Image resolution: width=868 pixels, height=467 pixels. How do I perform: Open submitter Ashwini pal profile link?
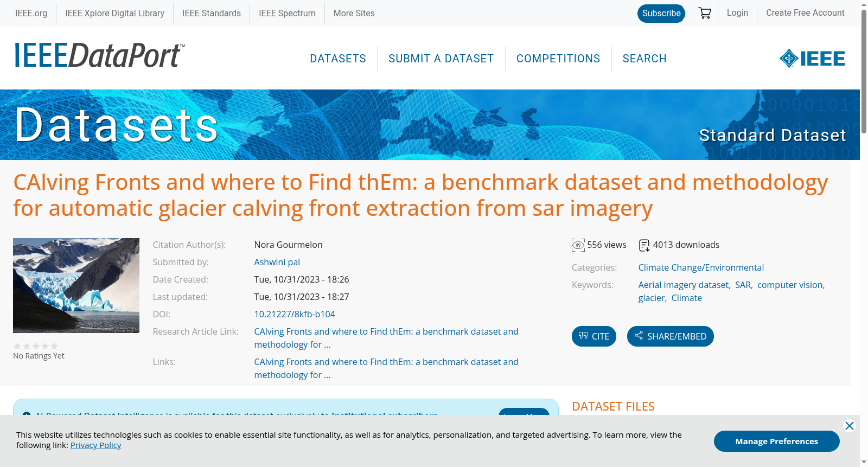[x=277, y=262]
